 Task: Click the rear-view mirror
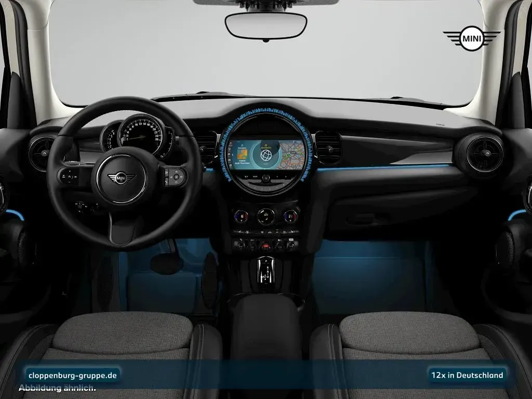coord(265,26)
